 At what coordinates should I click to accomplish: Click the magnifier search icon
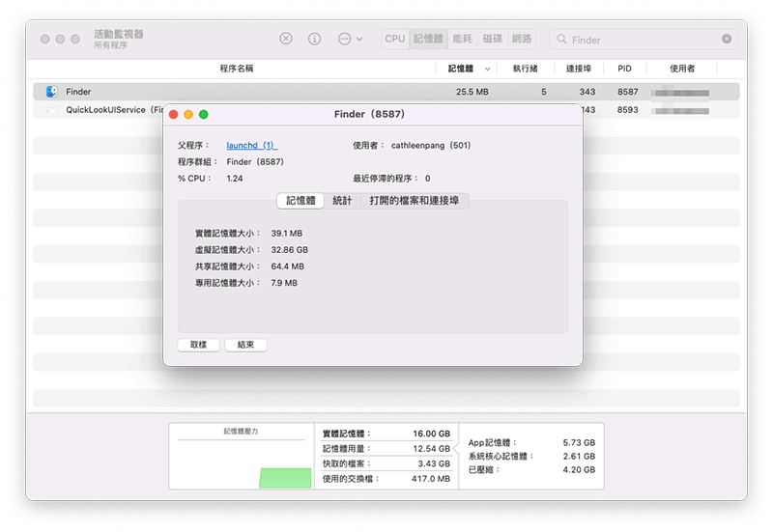pyautogui.click(x=561, y=39)
